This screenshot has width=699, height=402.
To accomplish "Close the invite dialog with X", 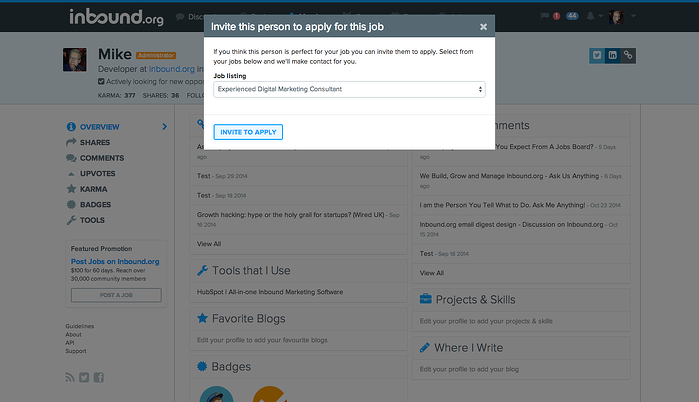I will pyautogui.click(x=484, y=27).
